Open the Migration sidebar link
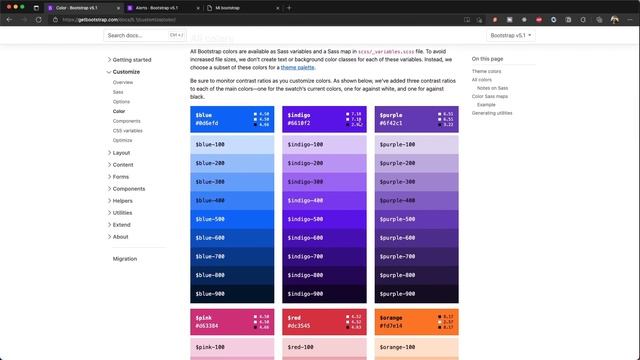640x360 pixels. pyautogui.click(x=125, y=259)
